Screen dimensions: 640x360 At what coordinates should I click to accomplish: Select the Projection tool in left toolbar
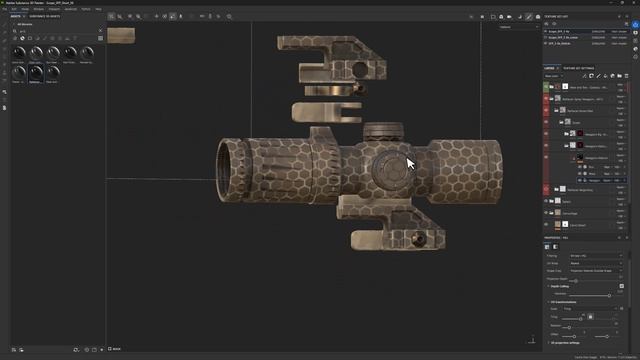[x=4, y=40]
